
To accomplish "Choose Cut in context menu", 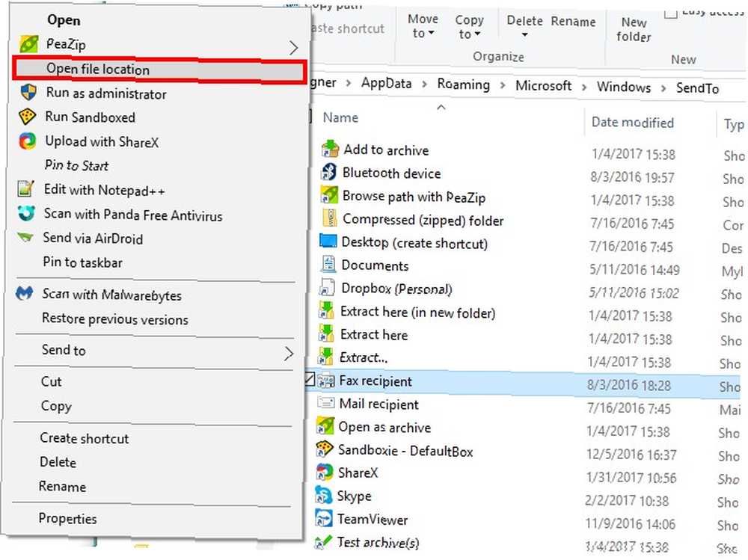I will coord(51,381).
